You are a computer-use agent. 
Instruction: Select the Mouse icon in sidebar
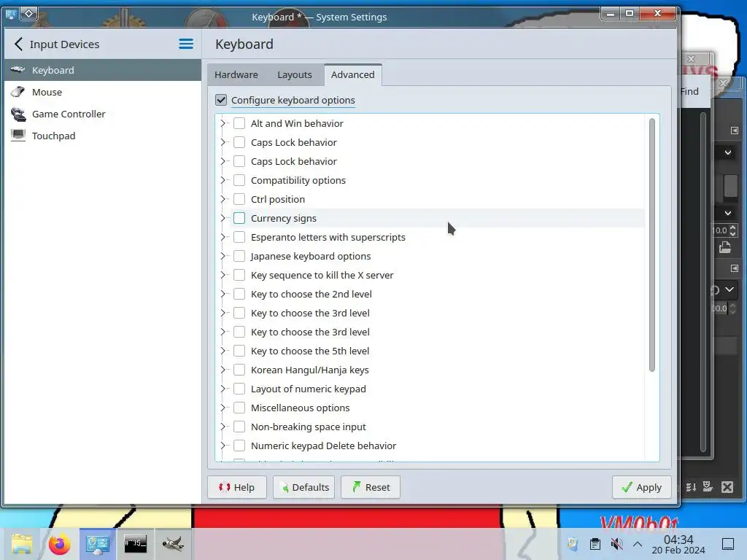(18, 92)
